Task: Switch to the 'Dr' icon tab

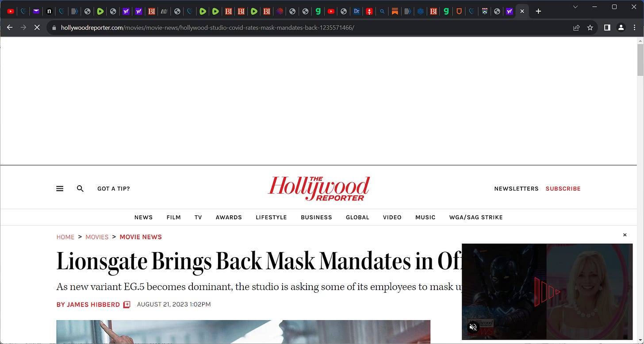Action: click(x=356, y=11)
